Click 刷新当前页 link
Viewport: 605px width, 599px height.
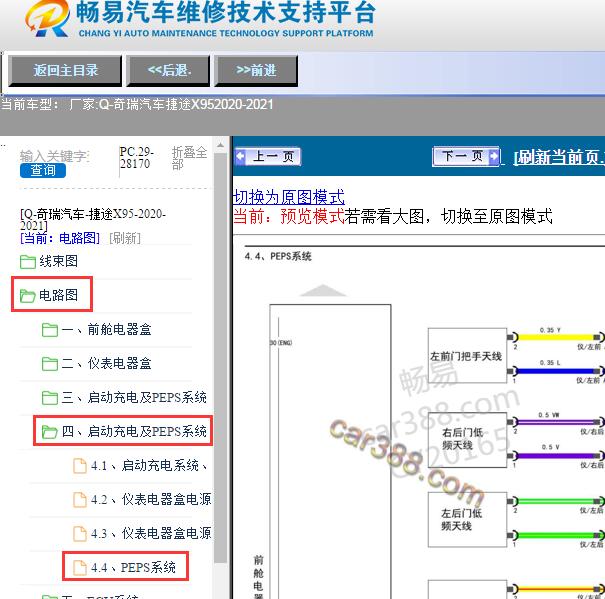[x=559, y=157]
